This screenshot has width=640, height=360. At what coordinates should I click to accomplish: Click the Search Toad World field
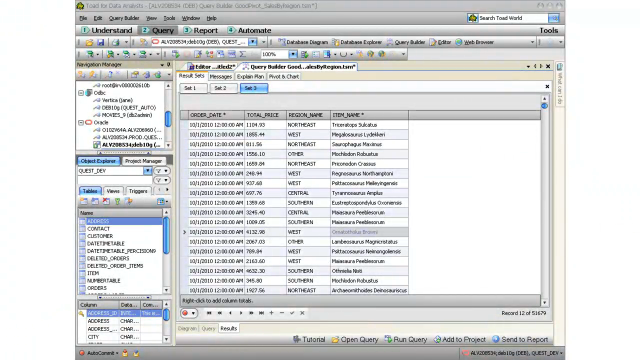click(x=513, y=18)
